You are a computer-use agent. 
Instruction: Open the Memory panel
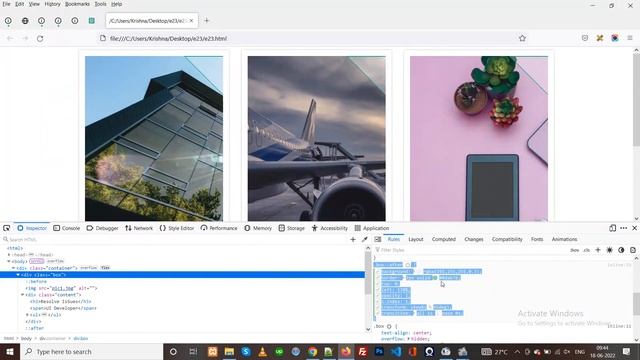[x=258, y=228]
